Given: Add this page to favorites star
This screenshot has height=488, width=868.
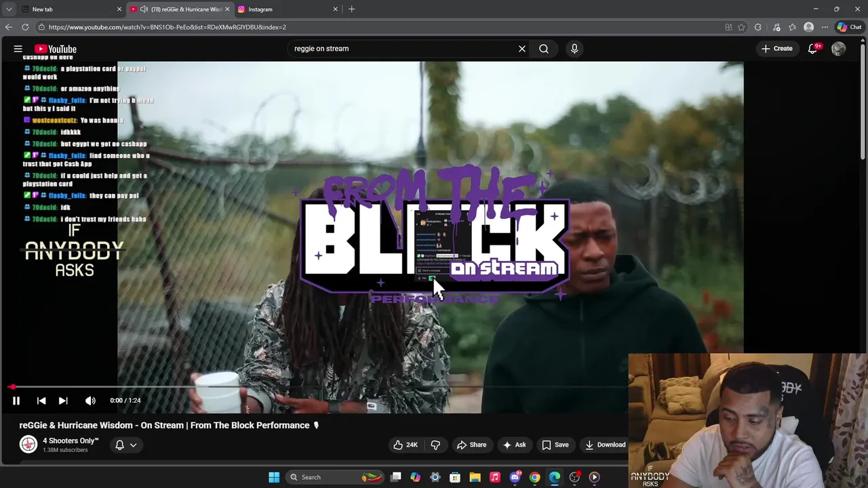Looking at the screenshot, I should [741, 27].
